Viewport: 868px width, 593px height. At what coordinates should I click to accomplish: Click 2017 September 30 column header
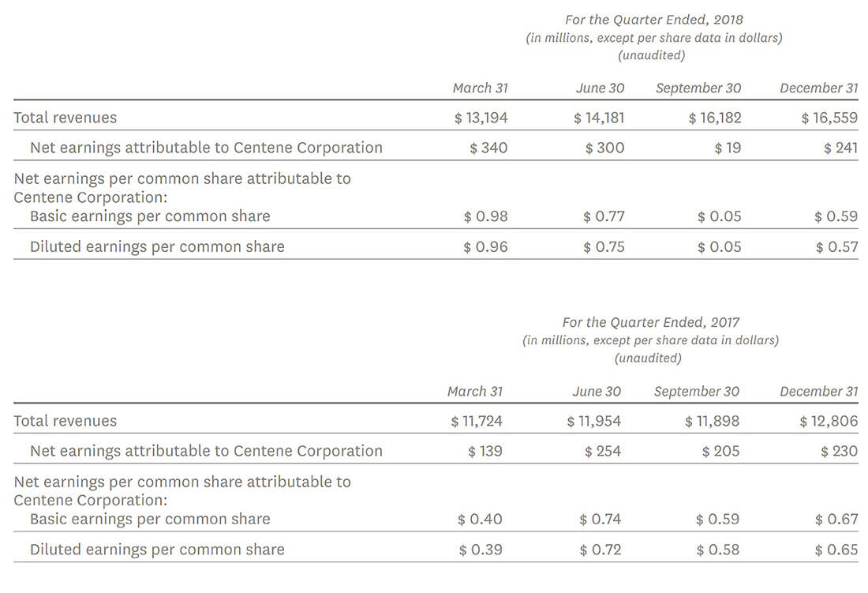click(x=697, y=391)
